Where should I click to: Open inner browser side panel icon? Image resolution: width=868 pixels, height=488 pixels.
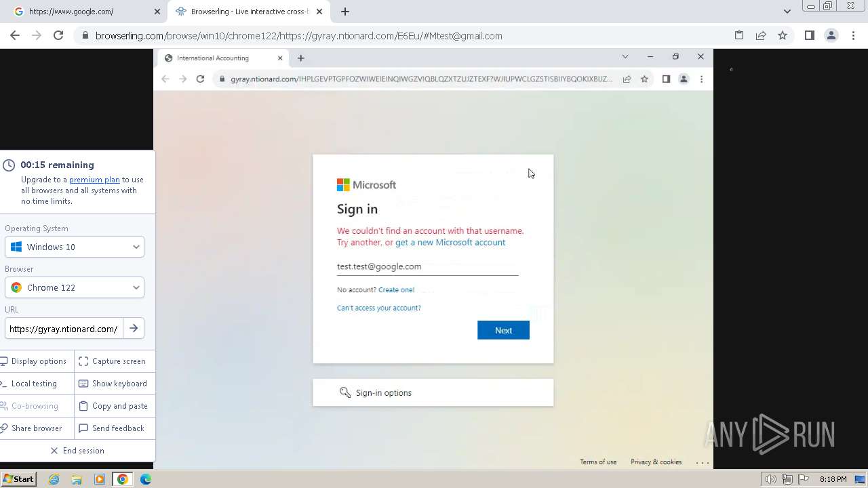666,79
